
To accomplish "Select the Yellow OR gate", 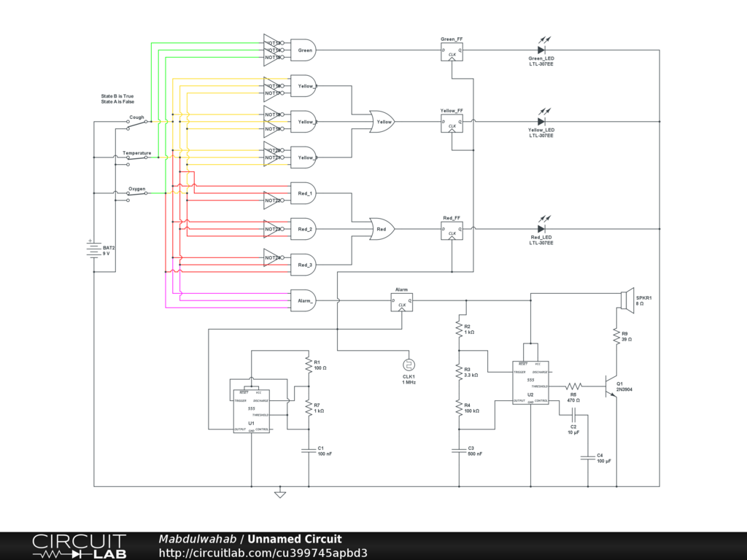I will point(382,122).
